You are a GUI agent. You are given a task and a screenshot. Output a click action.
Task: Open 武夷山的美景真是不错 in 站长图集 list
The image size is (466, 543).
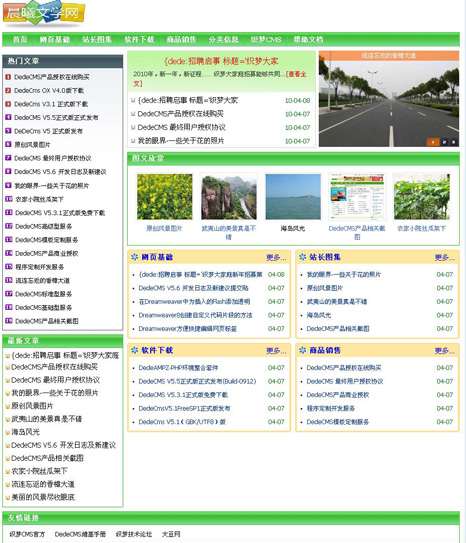click(337, 302)
